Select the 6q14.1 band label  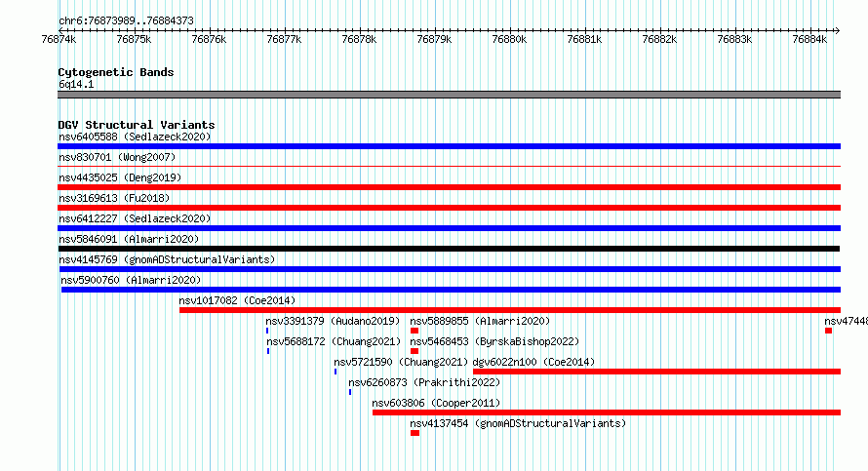click(x=76, y=84)
